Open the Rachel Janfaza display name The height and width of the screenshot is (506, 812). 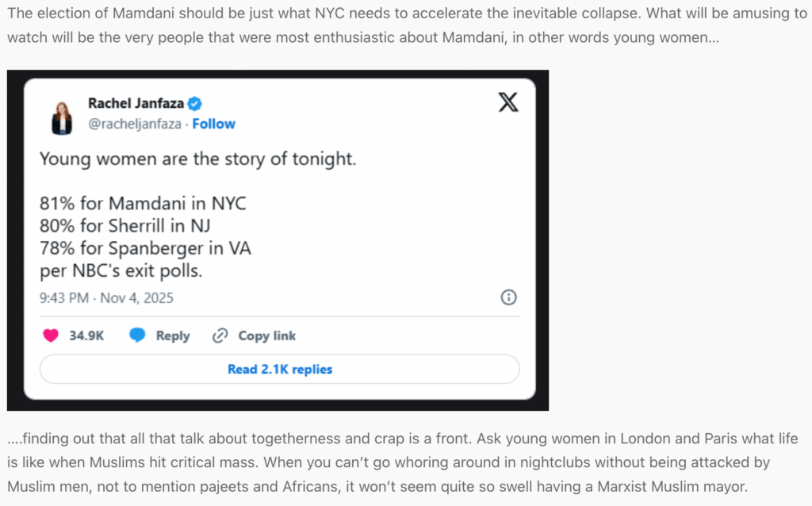pyautogui.click(x=135, y=103)
